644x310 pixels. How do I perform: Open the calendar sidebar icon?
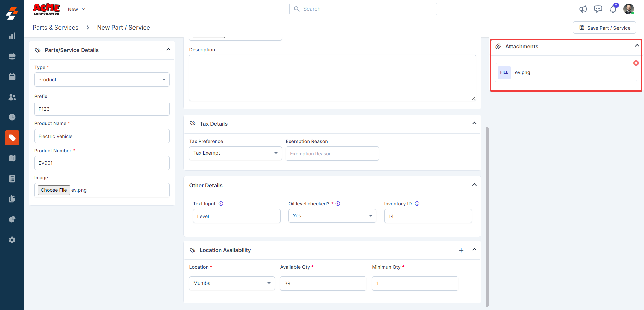pyautogui.click(x=12, y=77)
